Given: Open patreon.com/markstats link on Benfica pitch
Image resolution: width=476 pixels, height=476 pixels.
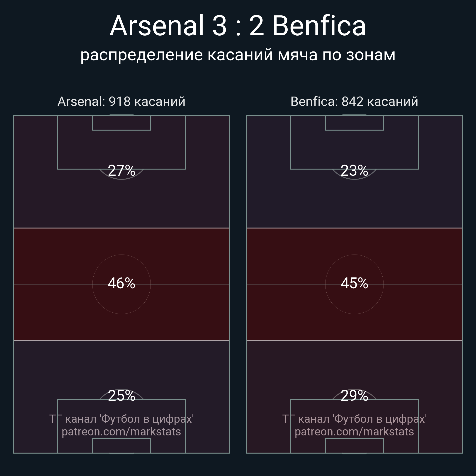Looking at the screenshot, I should point(354,432).
